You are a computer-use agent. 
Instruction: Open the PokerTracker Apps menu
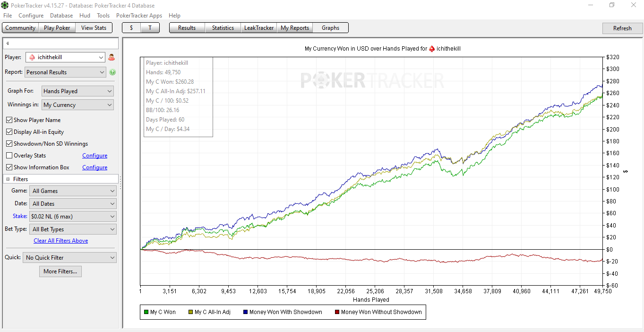click(139, 16)
